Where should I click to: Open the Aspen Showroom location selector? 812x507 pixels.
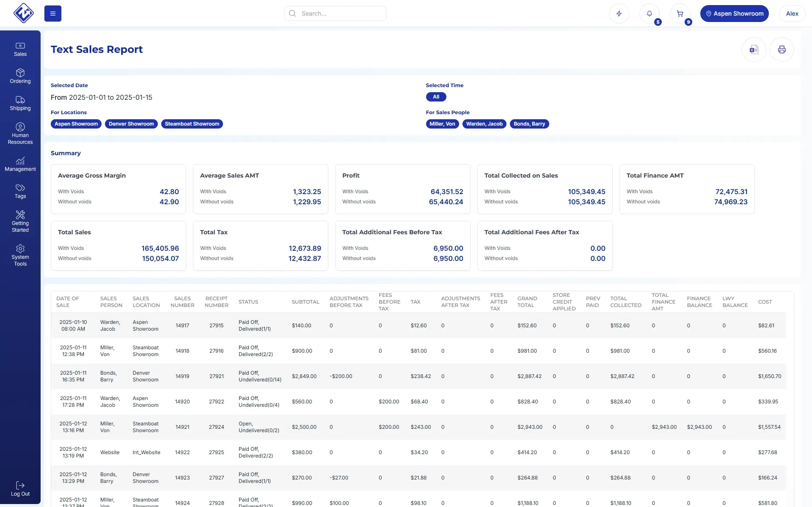[x=734, y=14]
